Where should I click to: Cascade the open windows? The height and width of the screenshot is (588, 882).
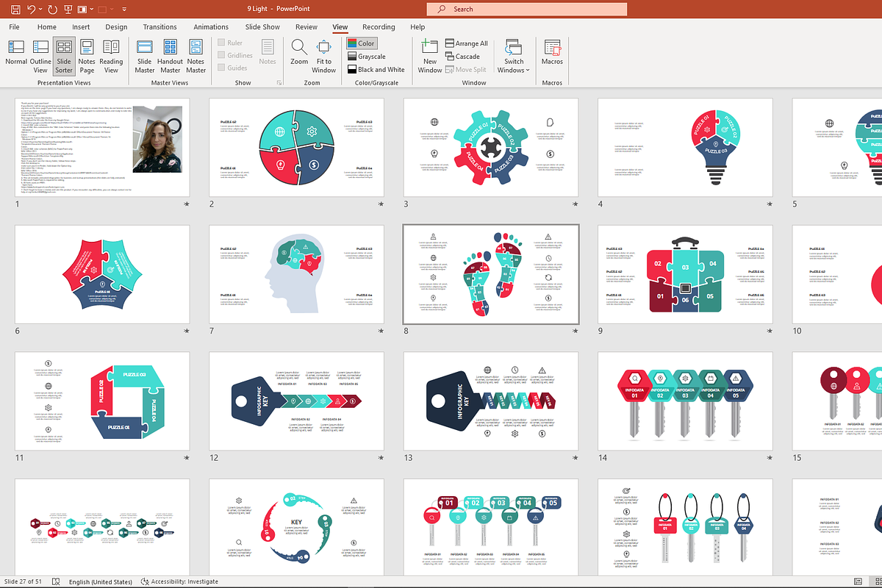click(462, 57)
